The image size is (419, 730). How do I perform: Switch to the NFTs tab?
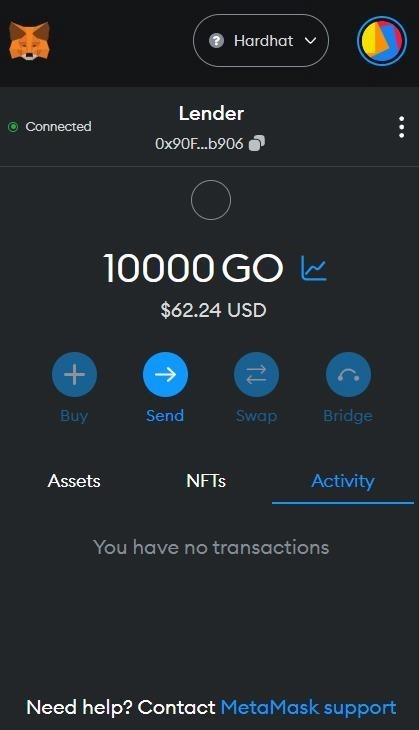(206, 481)
